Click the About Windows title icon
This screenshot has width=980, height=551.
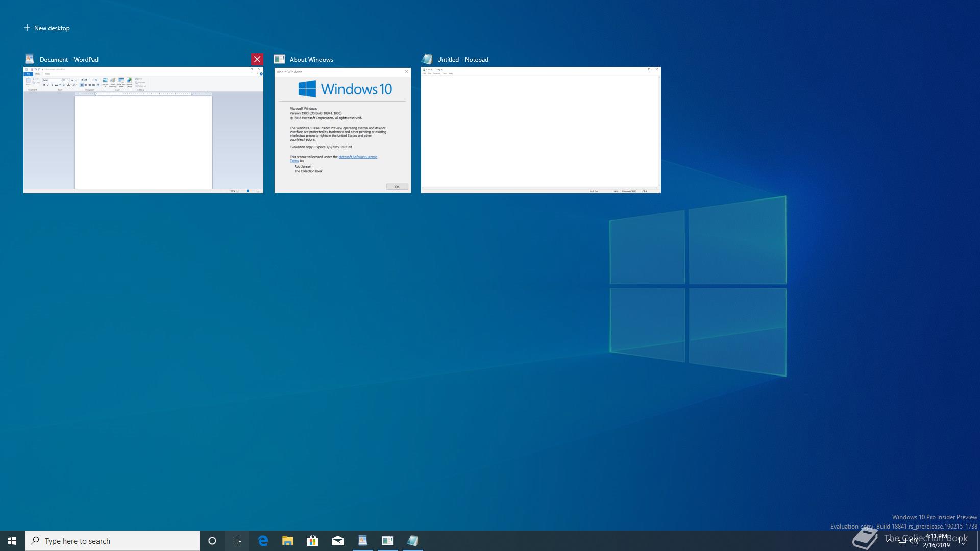[x=279, y=59]
